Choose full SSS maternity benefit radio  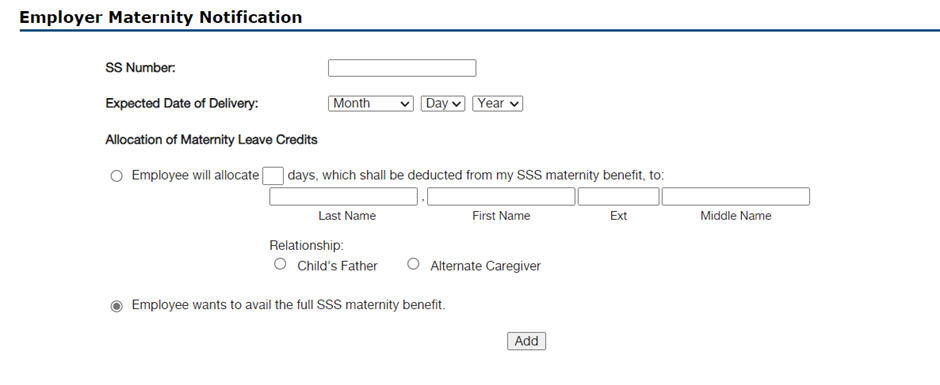coord(116,306)
